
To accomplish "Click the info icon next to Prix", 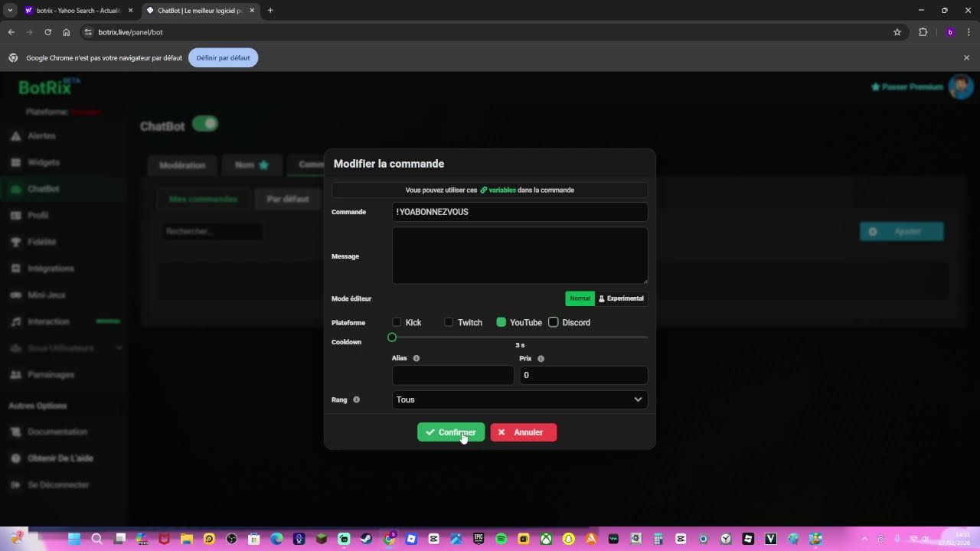I will 541,358.
